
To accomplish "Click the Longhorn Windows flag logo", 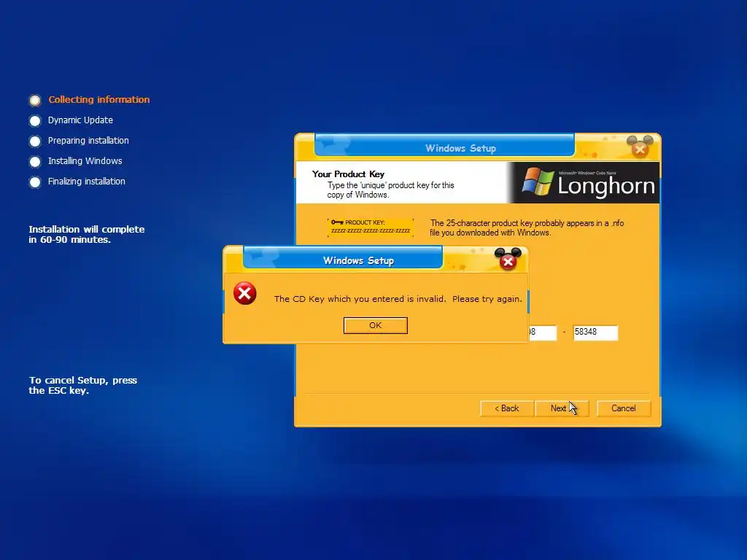I will point(538,182).
